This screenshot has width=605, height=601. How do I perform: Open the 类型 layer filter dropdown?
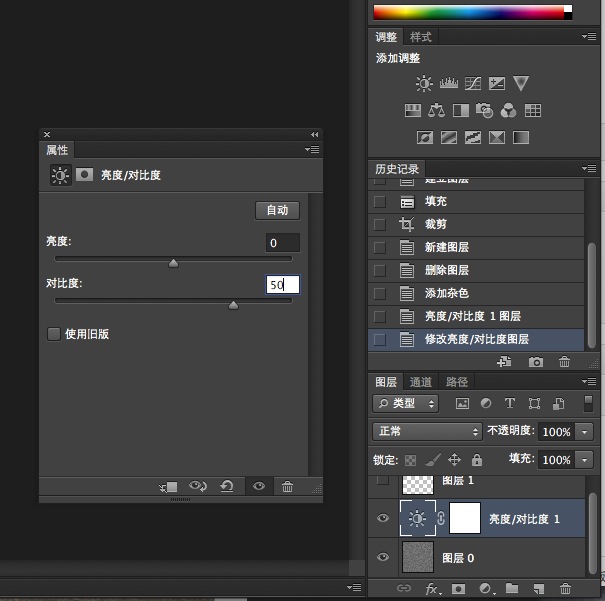pyautogui.click(x=405, y=404)
